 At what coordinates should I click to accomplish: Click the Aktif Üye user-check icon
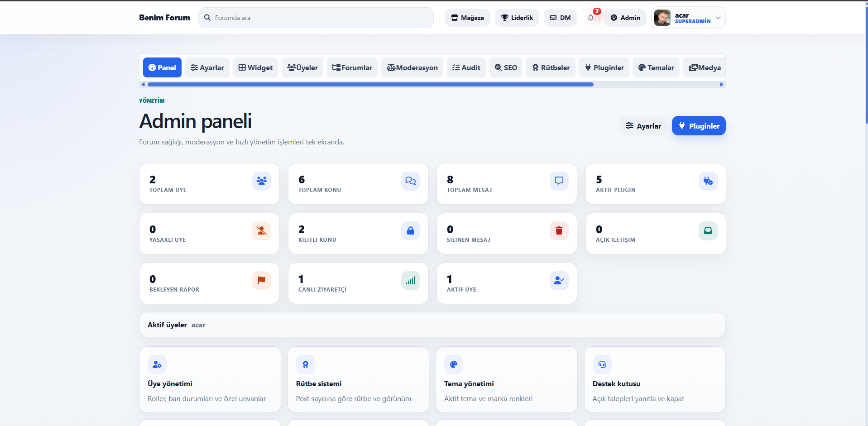(559, 281)
